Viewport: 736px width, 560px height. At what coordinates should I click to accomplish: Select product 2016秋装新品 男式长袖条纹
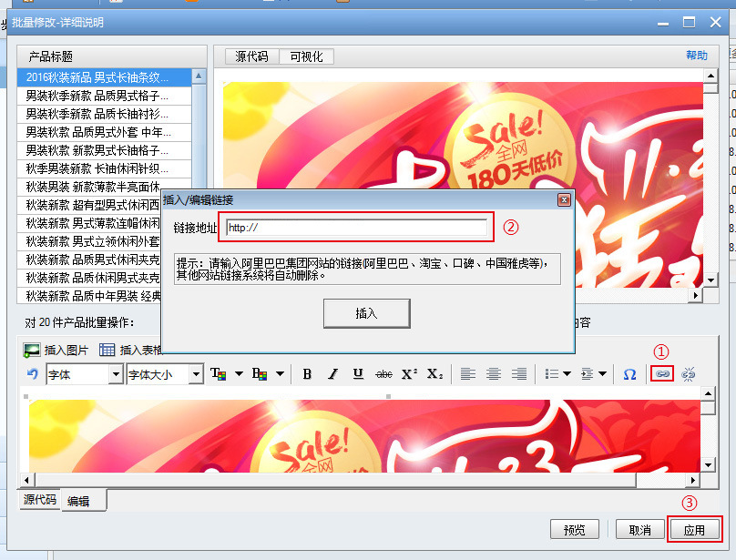(104, 77)
